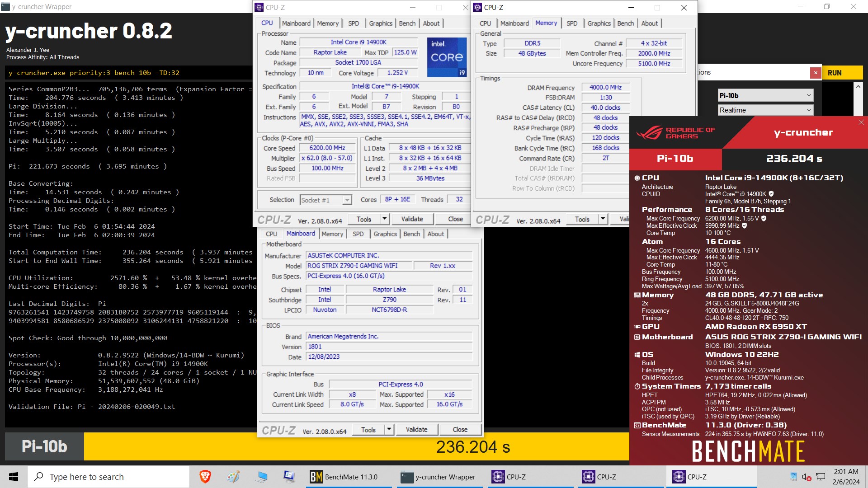
Task: Click the DRAM Frequency 4000.0 MHz value
Action: (x=605, y=88)
